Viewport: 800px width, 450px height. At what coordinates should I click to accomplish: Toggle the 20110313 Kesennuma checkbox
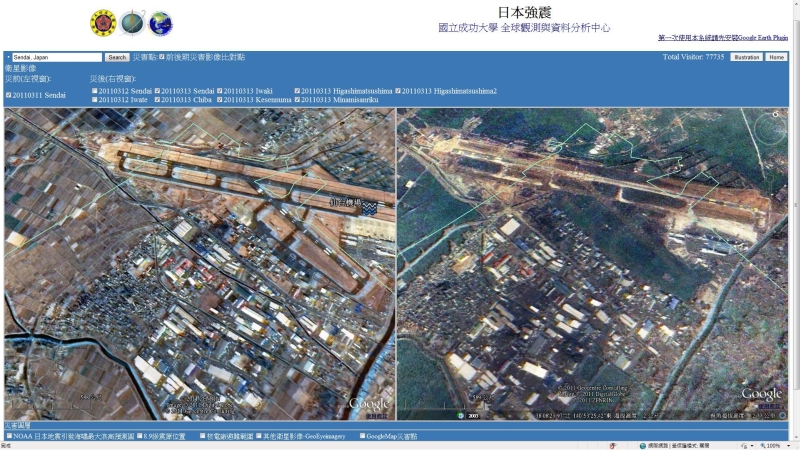(220, 99)
